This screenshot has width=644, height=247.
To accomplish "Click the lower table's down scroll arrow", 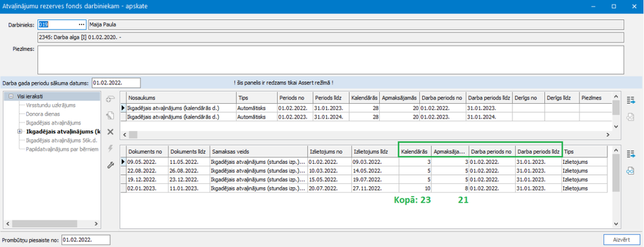I will click(615, 224).
